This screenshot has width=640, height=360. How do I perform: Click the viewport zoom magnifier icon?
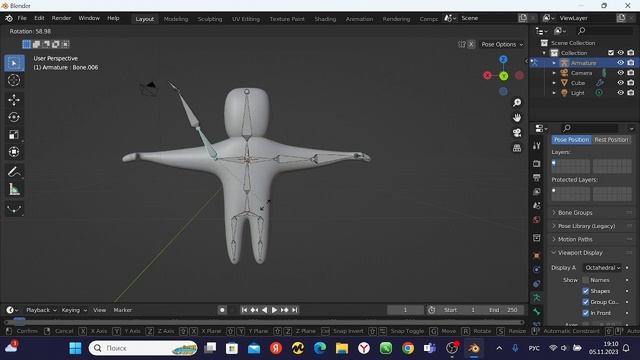tap(517, 102)
